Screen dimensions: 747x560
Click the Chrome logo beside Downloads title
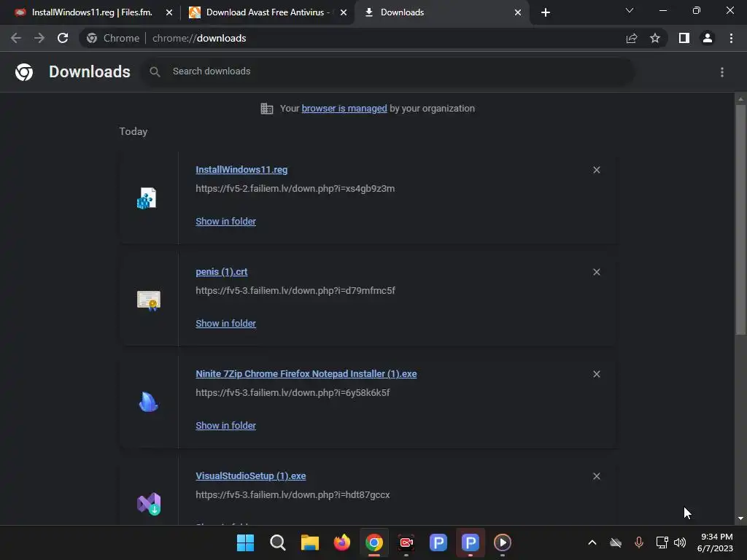(24, 72)
